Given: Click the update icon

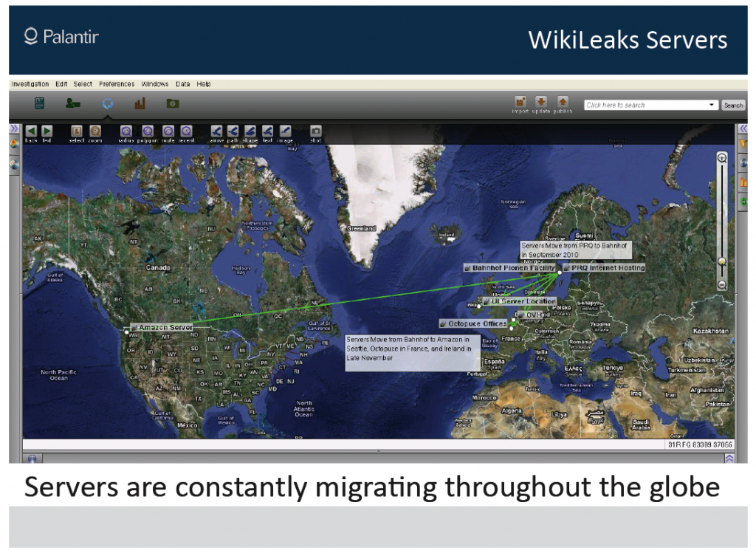Looking at the screenshot, I should tap(541, 102).
